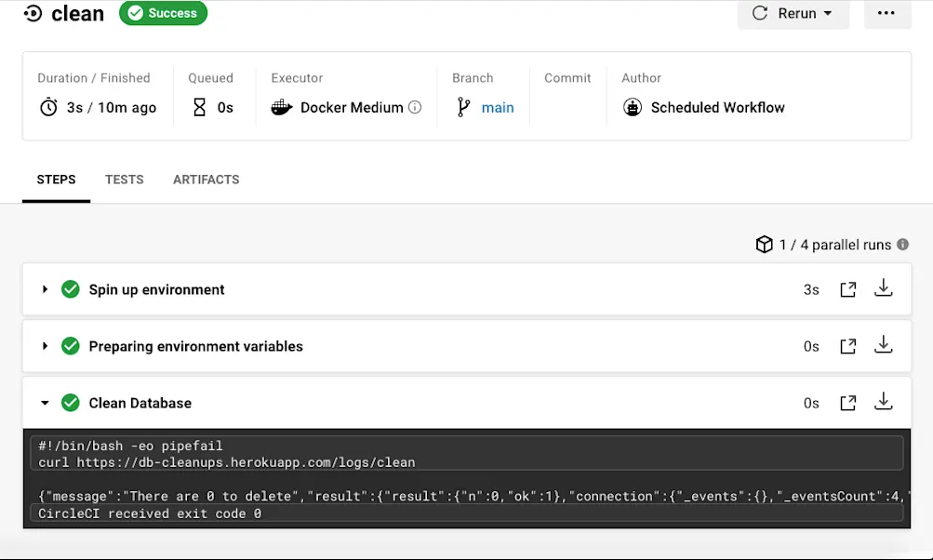Image resolution: width=933 pixels, height=560 pixels.
Task: Collapse the Clean Database step
Action: tap(45, 402)
